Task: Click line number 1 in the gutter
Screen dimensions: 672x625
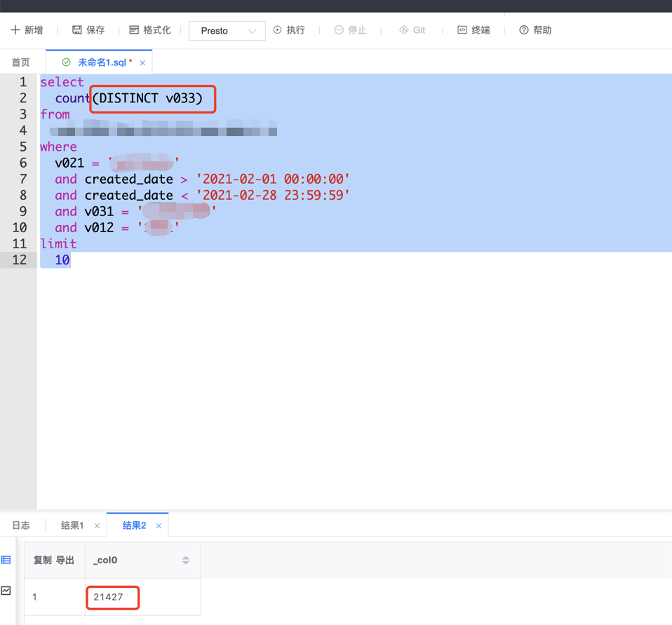Action: pyautogui.click(x=23, y=82)
